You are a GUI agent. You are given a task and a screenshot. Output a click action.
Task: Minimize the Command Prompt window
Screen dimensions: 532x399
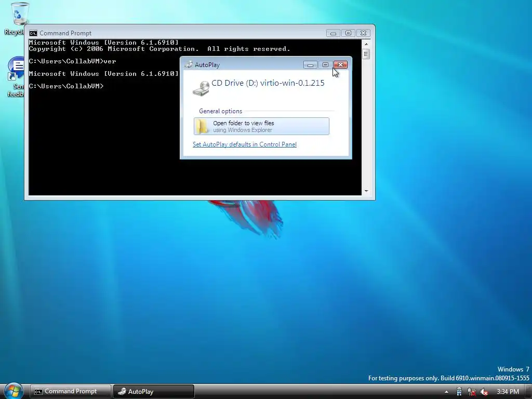pos(333,33)
